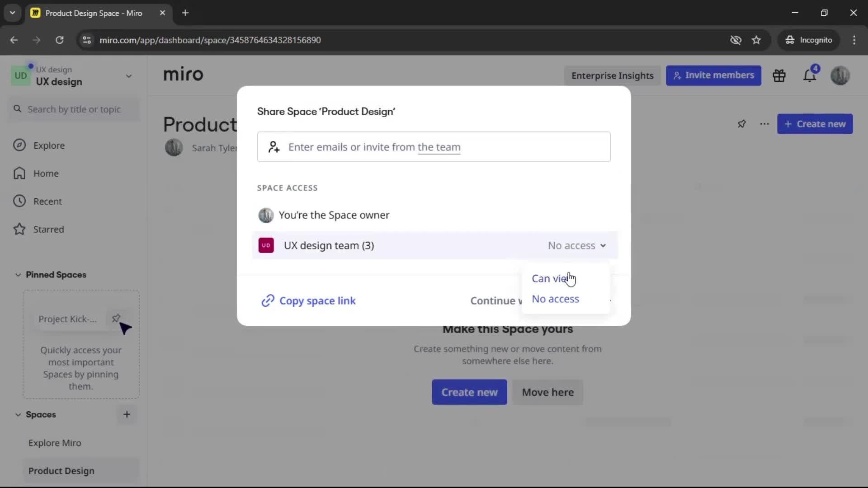Open the notifications bell
The height and width of the screenshot is (488, 868).
coord(809,76)
